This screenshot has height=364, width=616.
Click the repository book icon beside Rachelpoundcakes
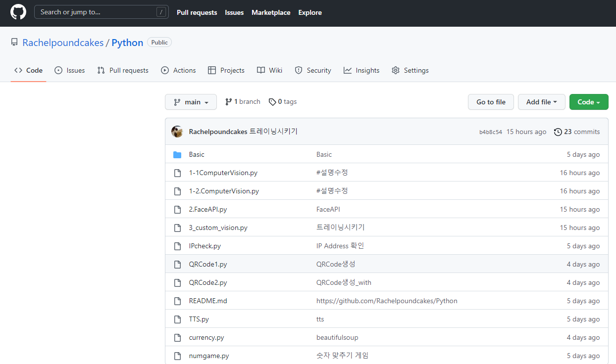pyautogui.click(x=14, y=43)
